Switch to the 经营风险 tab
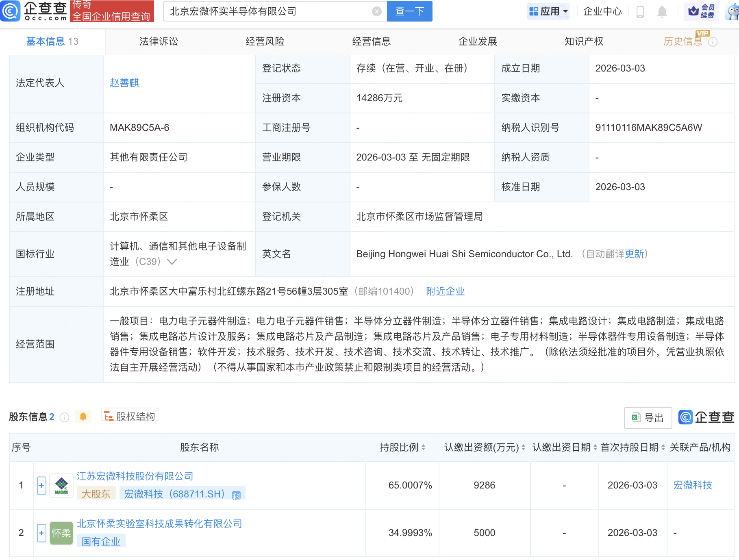The width and height of the screenshot is (739, 560). tap(265, 41)
